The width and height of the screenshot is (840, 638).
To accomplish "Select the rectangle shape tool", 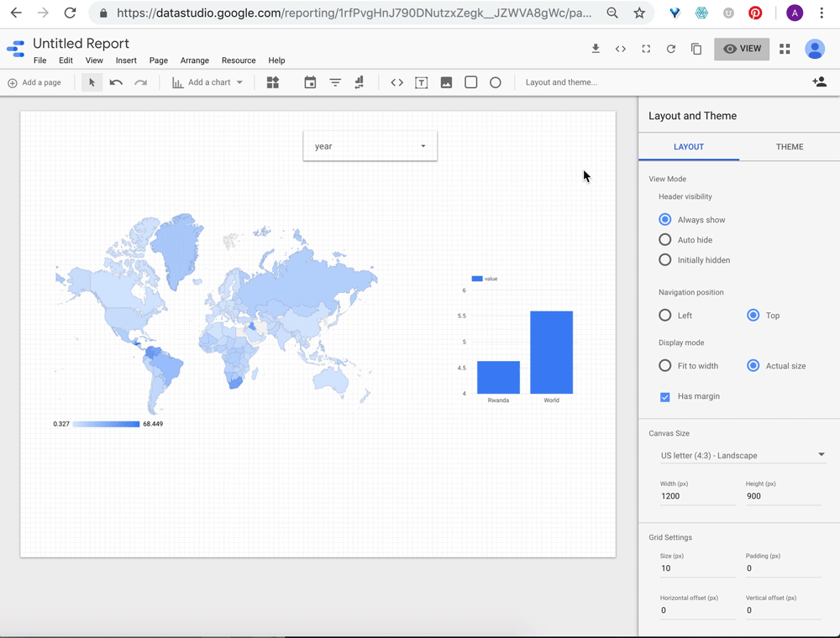I will point(471,82).
